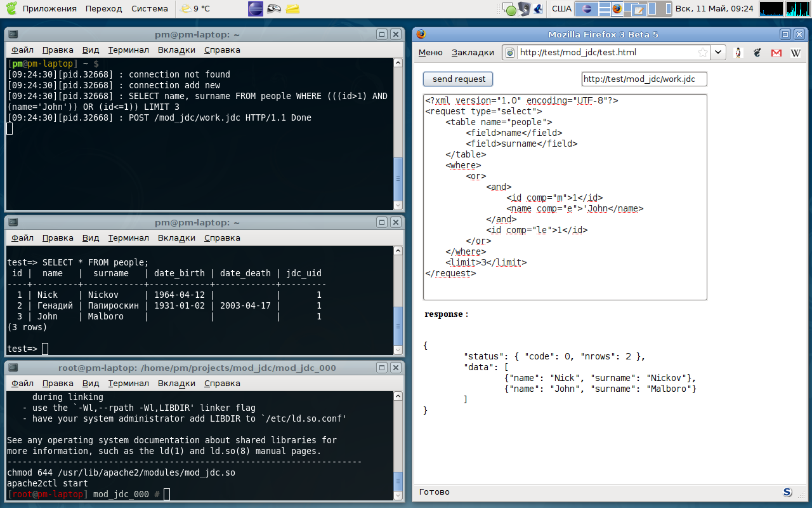The image size is (812, 508).
Task: Click the blue tray icon next to the speaker
Action: (x=538, y=8)
